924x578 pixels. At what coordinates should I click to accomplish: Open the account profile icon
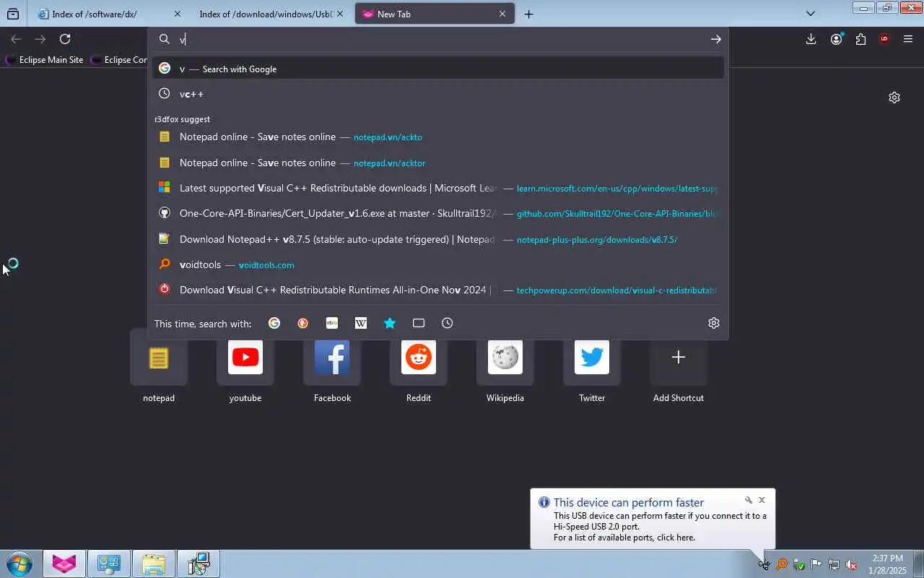pos(836,39)
